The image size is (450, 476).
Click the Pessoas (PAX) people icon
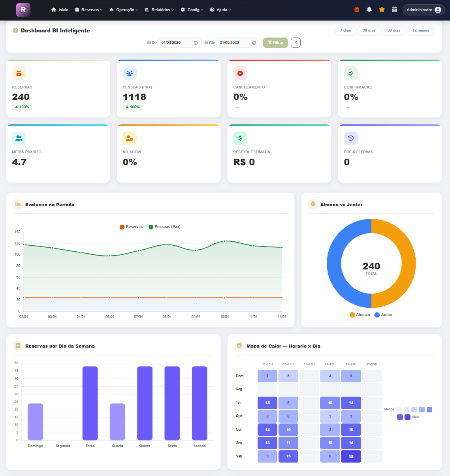click(x=129, y=73)
